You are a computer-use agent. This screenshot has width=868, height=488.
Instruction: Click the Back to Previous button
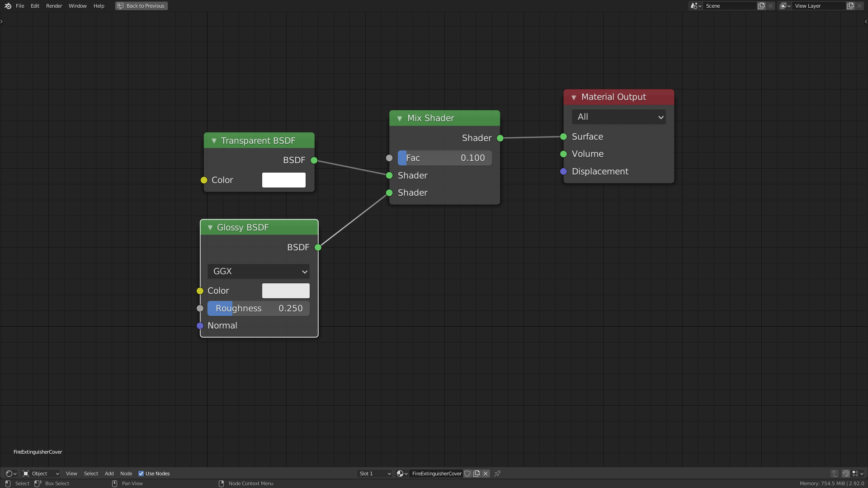(142, 6)
